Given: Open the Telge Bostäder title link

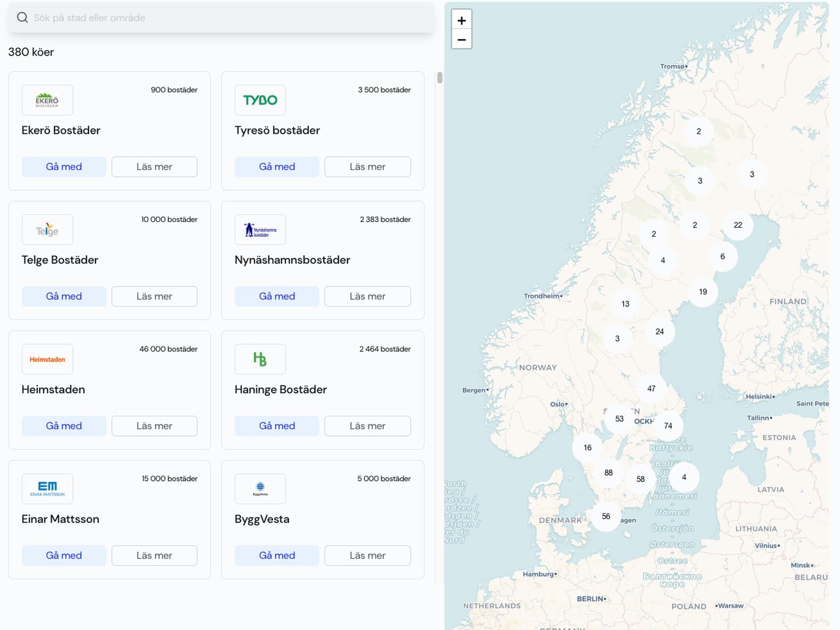Looking at the screenshot, I should tap(60, 260).
